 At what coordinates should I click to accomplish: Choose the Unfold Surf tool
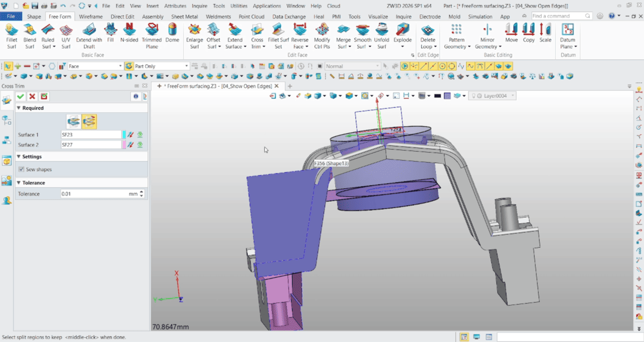381,36
